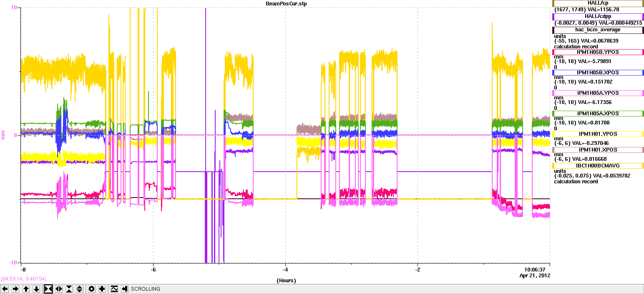
Task: Click VAL=0.81708 under IPM1H05A.XPOS
Action: 595,123
